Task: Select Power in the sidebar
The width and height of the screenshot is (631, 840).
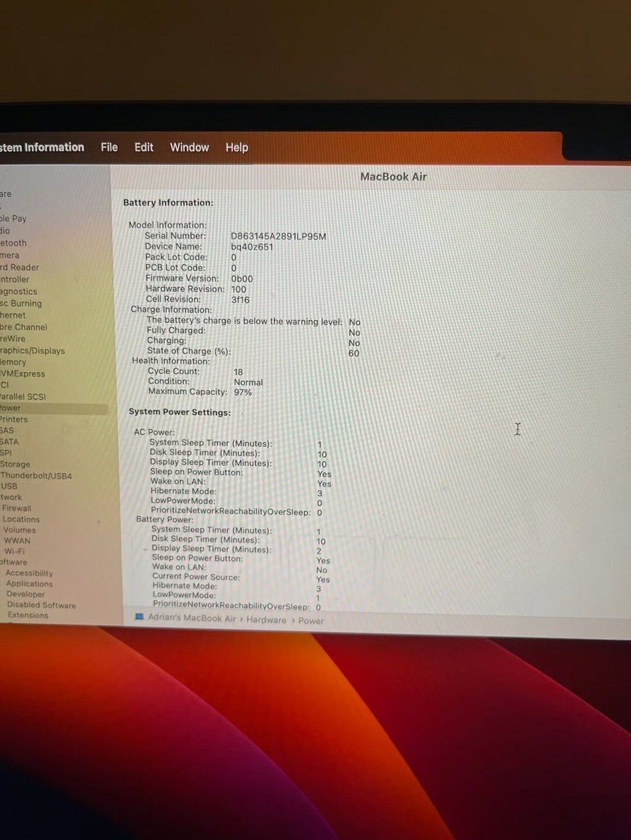Action: pos(10,408)
